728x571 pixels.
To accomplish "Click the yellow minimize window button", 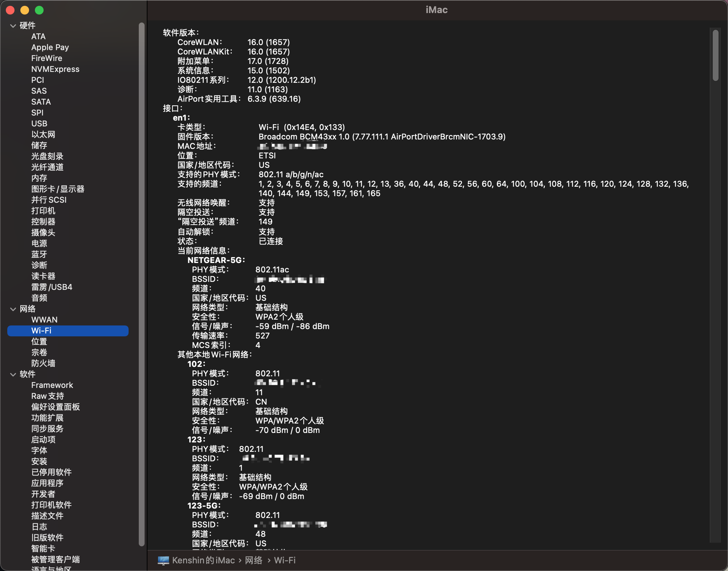I will pos(25,10).
